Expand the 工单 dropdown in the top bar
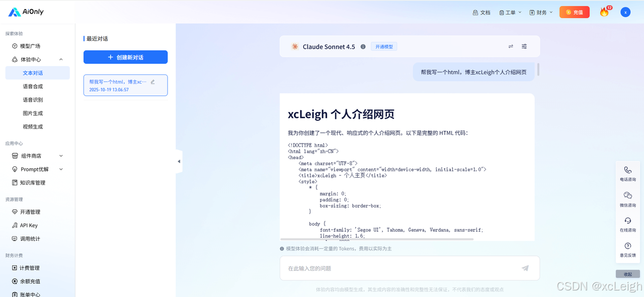The width and height of the screenshot is (644, 297). click(x=510, y=12)
